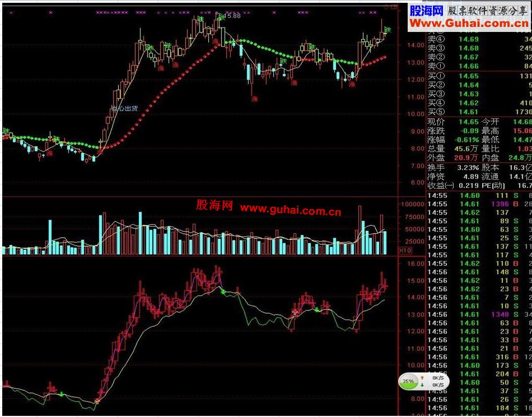Select the 卖② 14.67 ask row
Viewport: 532px width, 417px height.
479,57
